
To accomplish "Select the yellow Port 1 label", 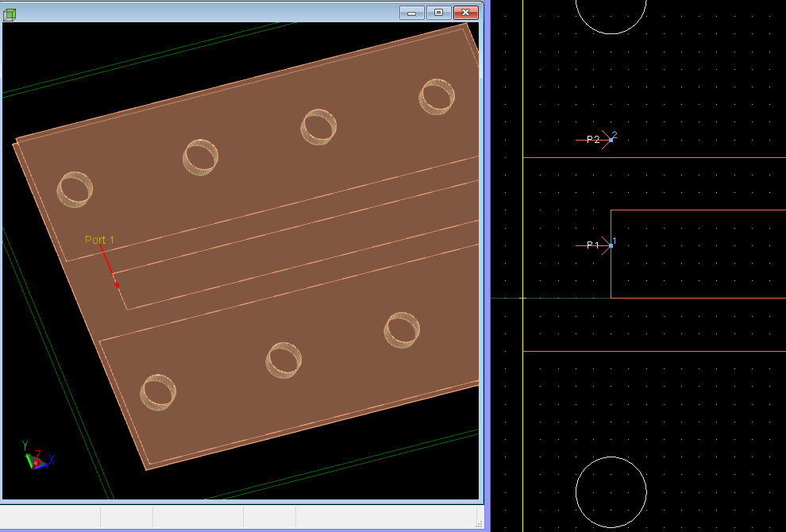I will (x=99, y=240).
